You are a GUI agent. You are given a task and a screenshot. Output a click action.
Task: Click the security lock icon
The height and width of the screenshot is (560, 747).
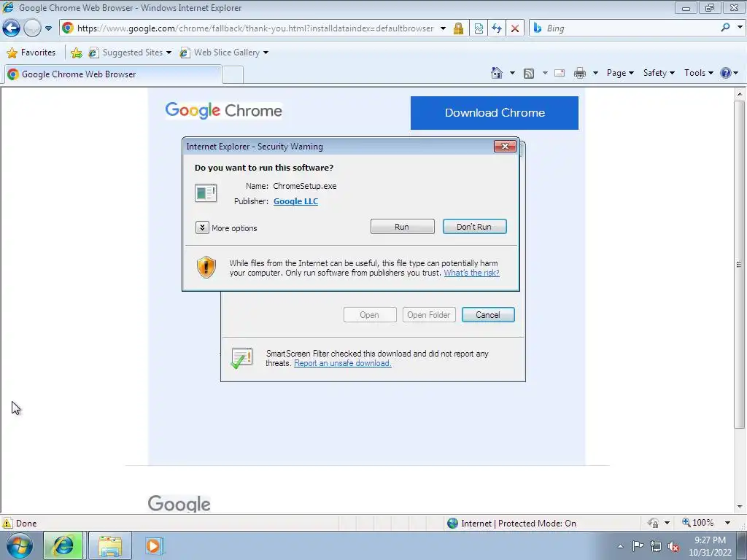pyautogui.click(x=458, y=28)
